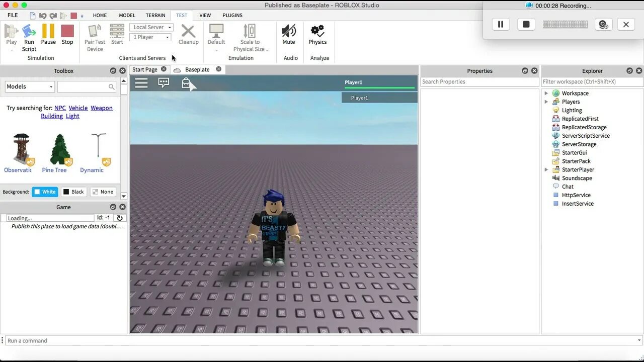Viewport: 644px width, 362px height.
Task: Pause the running simulation
Action: [x=48, y=31]
